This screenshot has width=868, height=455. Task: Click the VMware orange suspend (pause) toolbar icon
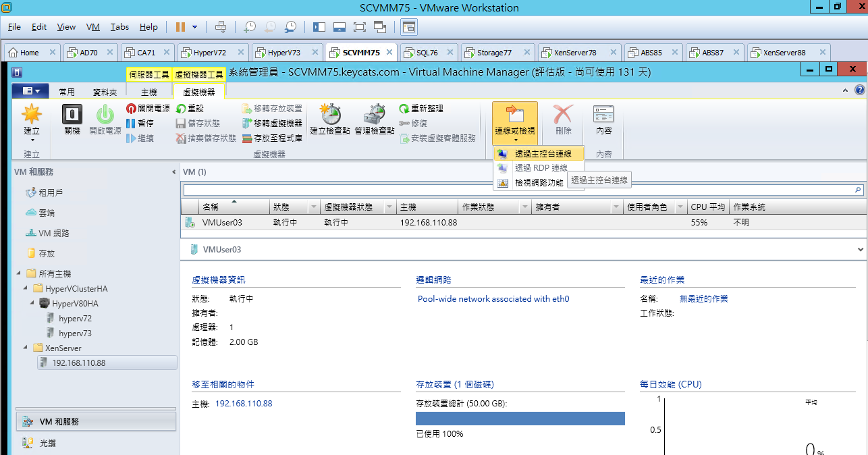pos(180,27)
